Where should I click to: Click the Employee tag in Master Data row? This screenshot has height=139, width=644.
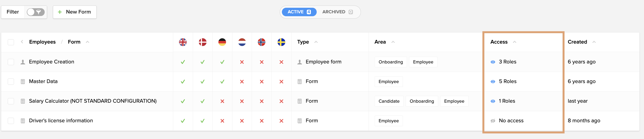click(388, 81)
